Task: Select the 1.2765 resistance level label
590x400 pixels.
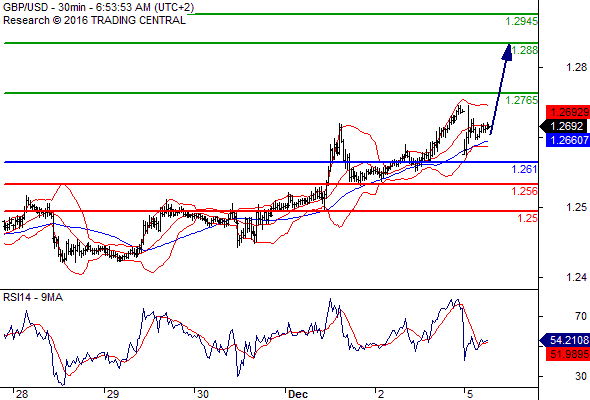Action: 522,100
